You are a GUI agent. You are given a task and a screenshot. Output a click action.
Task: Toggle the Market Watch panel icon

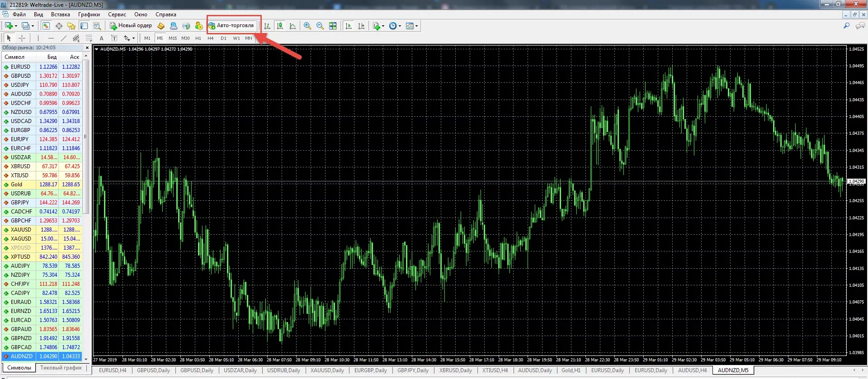click(46, 26)
